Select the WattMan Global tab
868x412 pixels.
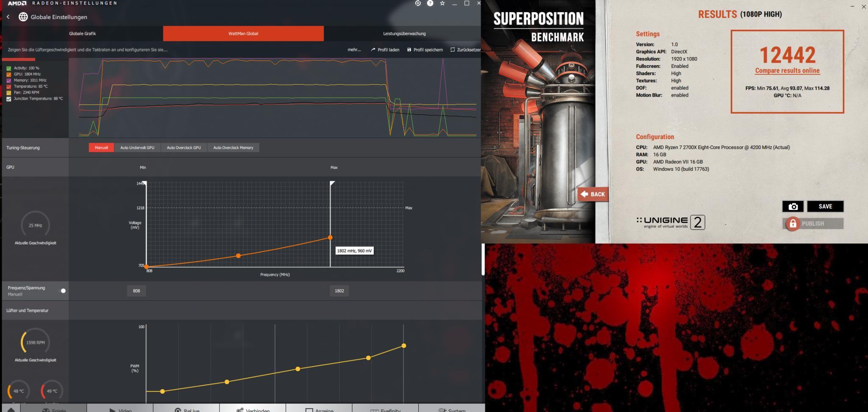pos(243,33)
